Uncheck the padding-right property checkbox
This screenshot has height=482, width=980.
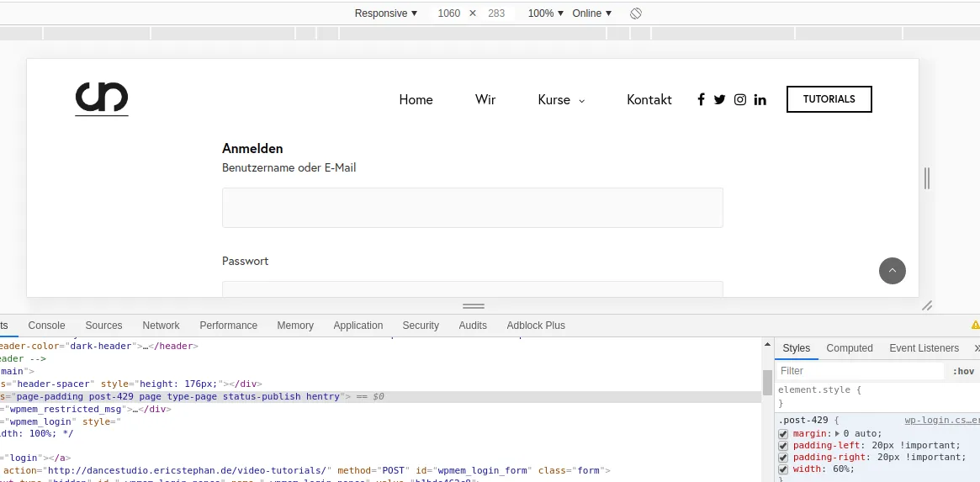(x=783, y=458)
